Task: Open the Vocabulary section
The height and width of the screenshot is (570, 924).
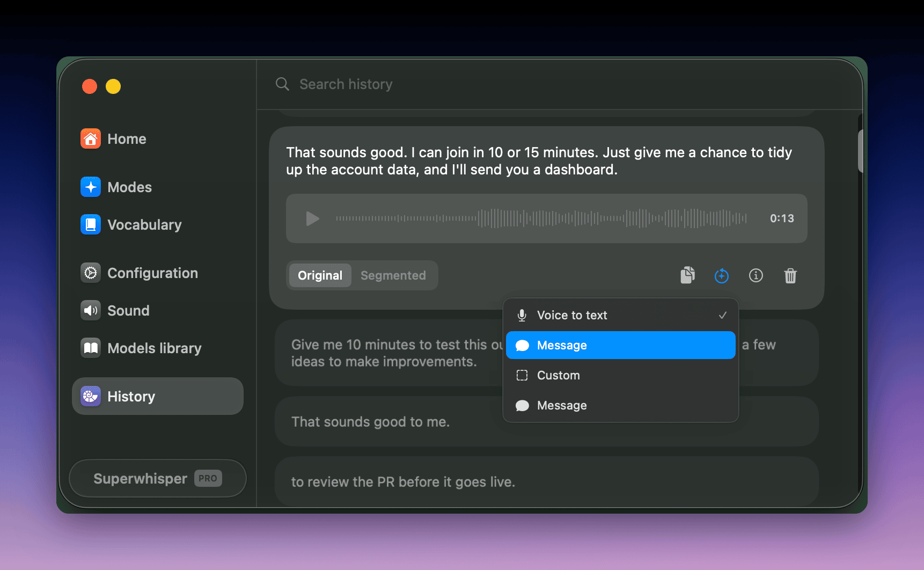Action: (131, 225)
